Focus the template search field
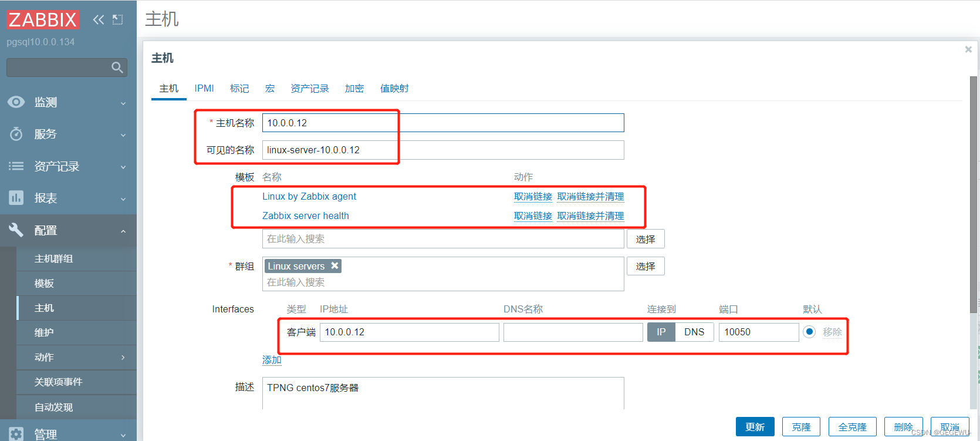 click(443, 239)
